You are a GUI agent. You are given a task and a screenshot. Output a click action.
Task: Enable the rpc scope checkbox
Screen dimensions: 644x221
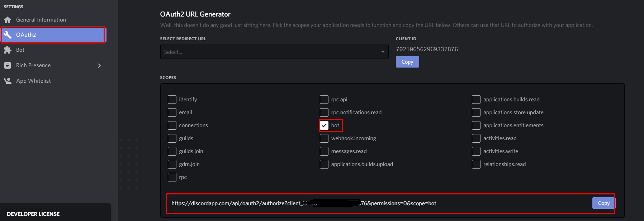(172, 177)
